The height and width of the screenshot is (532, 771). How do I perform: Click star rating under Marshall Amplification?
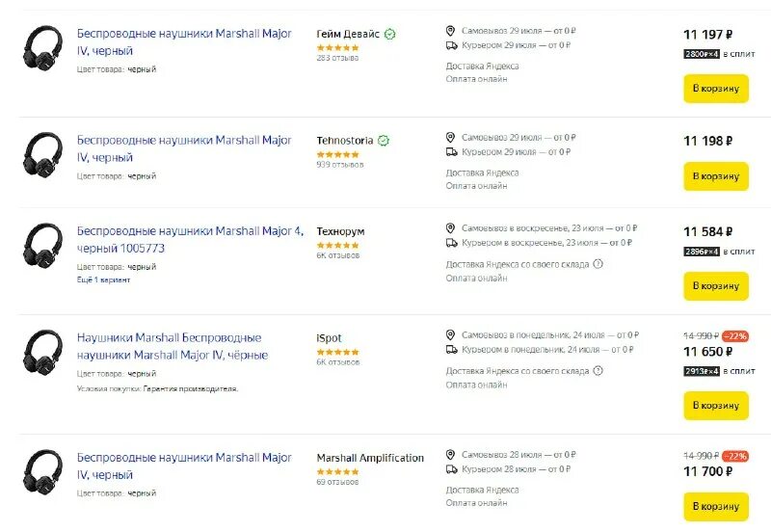click(x=337, y=471)
